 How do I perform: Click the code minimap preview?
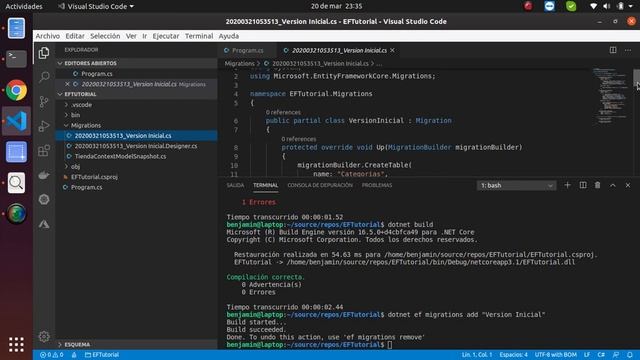coord(610,96)
